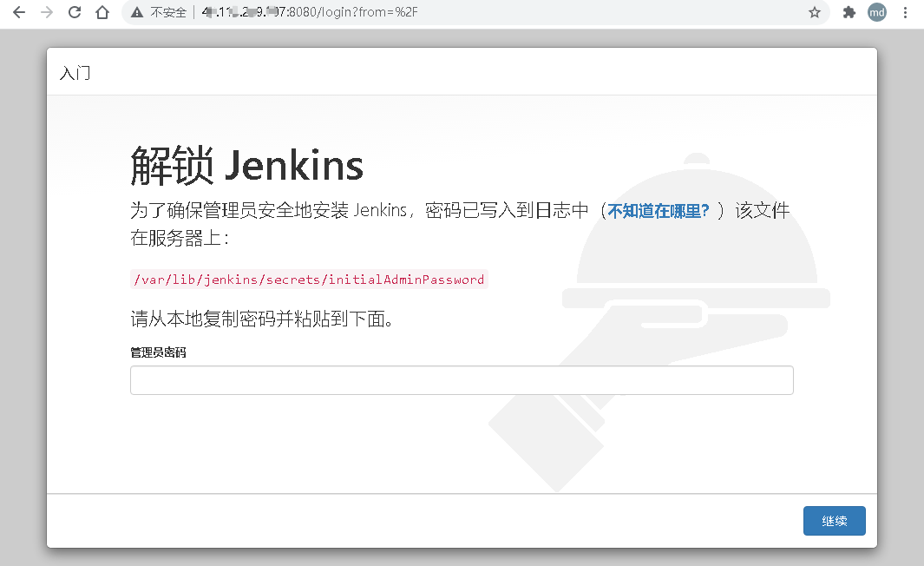This screenshot has width=924, height=566.
Task: Bookmark this page with star icon
Action: (x=815, y=12)
